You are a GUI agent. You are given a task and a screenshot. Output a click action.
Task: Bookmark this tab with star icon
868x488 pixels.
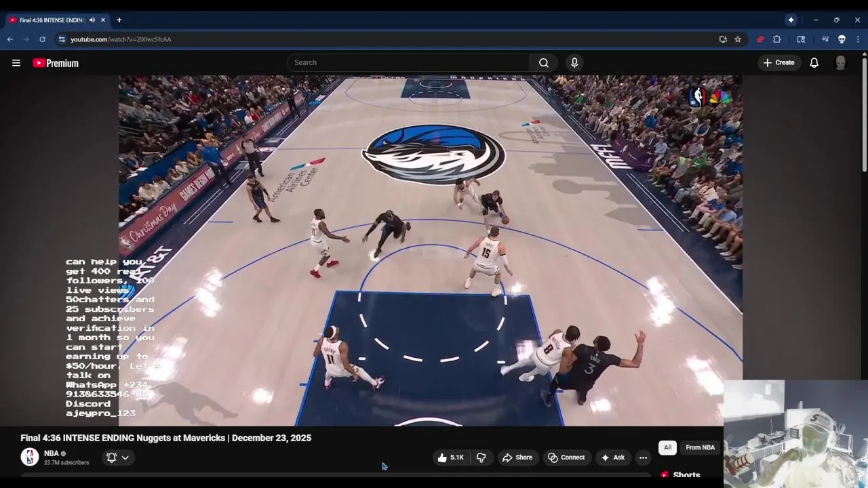(x=738, y=39)
